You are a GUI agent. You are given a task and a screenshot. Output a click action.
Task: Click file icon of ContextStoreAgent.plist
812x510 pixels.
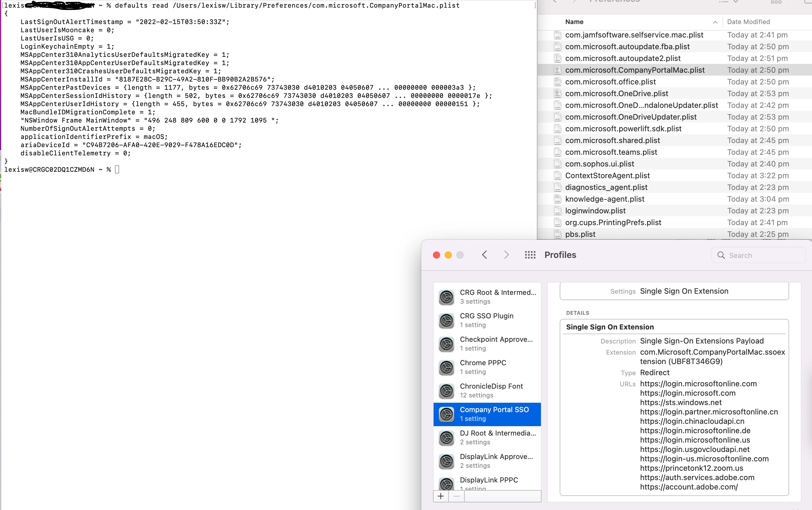coord(557,176)
